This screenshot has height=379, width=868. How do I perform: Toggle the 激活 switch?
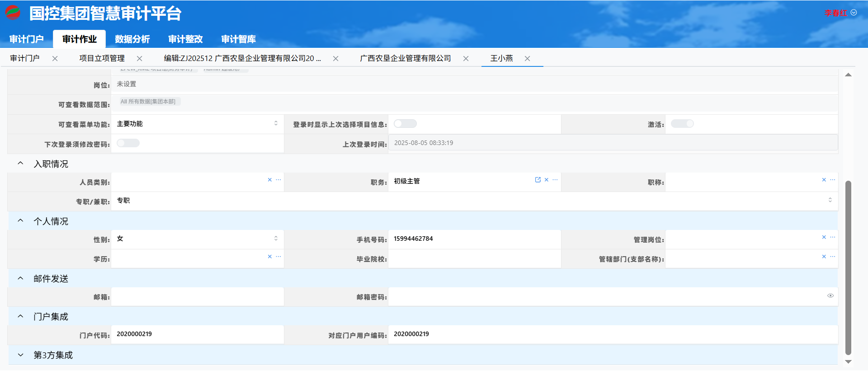[682, 124]
